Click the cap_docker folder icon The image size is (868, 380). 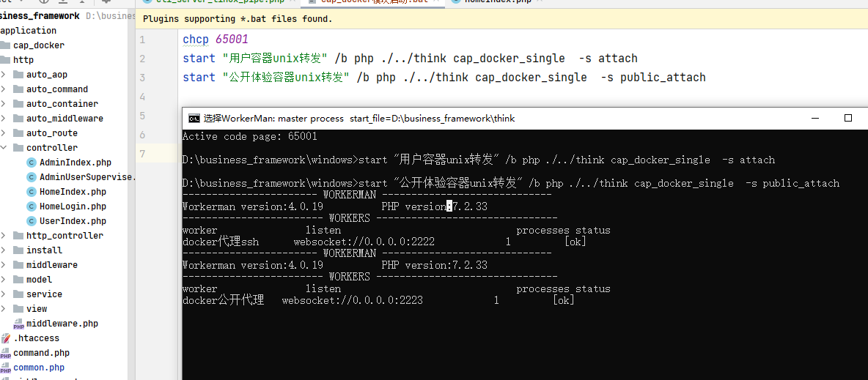(x=5, y=45)
